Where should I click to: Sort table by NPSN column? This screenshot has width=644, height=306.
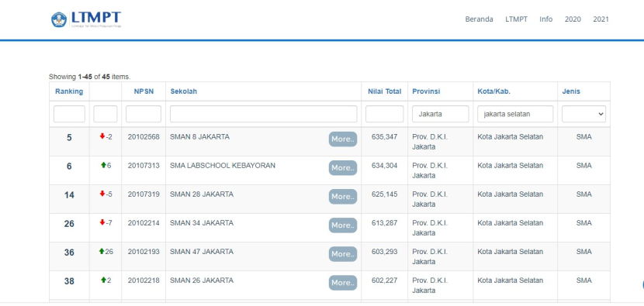pyautogui.click(x=144, y=91)
